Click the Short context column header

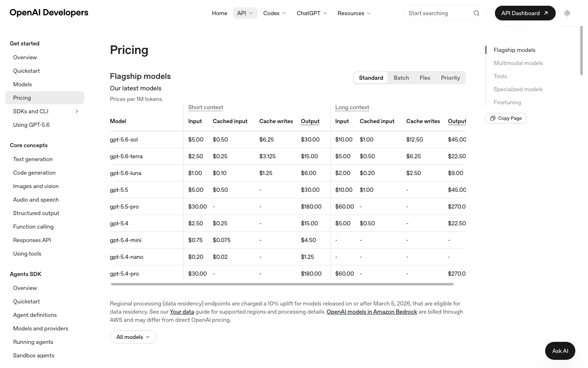pos(205,107)
